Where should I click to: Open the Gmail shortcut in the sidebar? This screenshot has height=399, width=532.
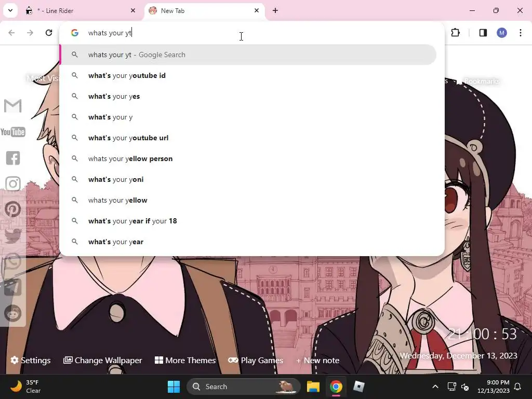point(13,106)
